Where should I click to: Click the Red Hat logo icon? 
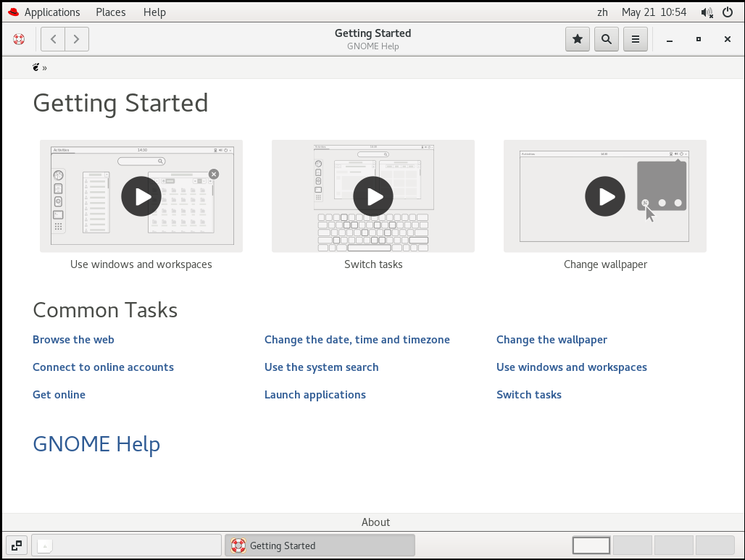[x=13, y=12]
